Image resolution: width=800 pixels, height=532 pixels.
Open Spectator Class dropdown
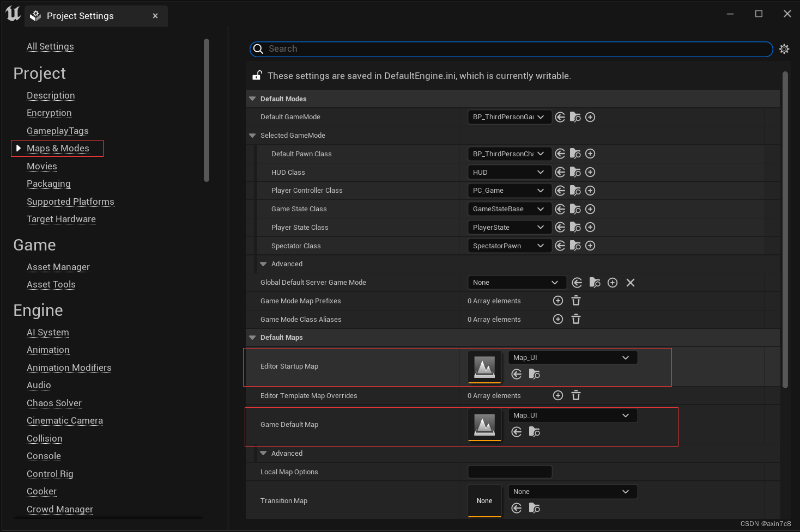(x=510, y=246)
